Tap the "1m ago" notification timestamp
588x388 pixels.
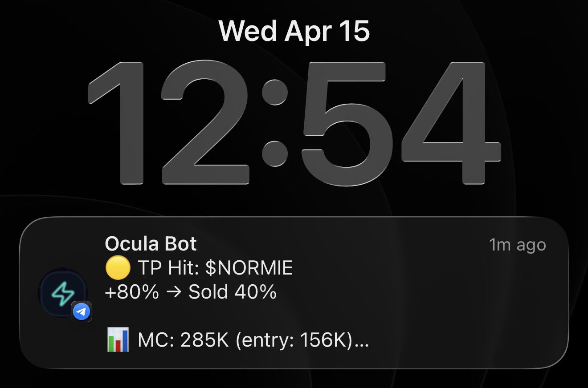(517, 245)
